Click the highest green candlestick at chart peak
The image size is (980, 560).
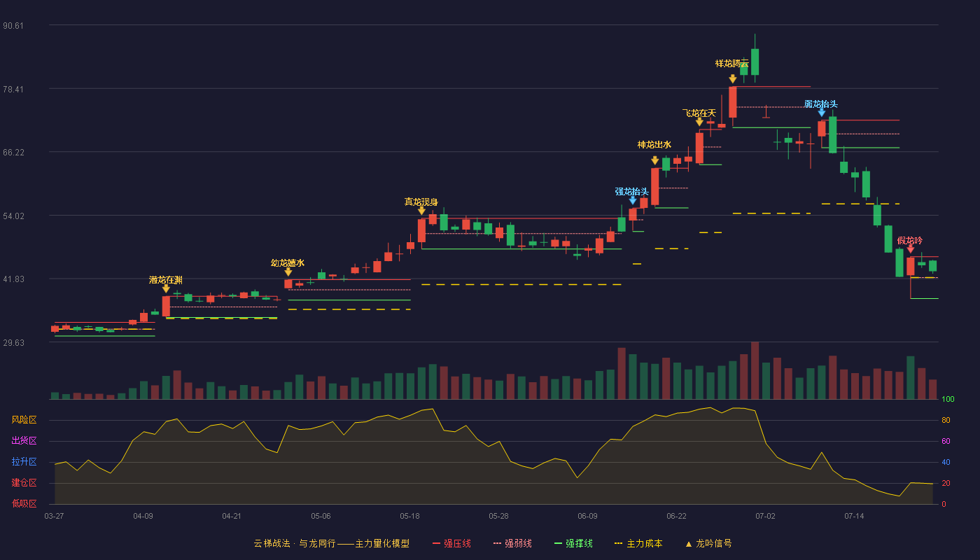point(755,62)
